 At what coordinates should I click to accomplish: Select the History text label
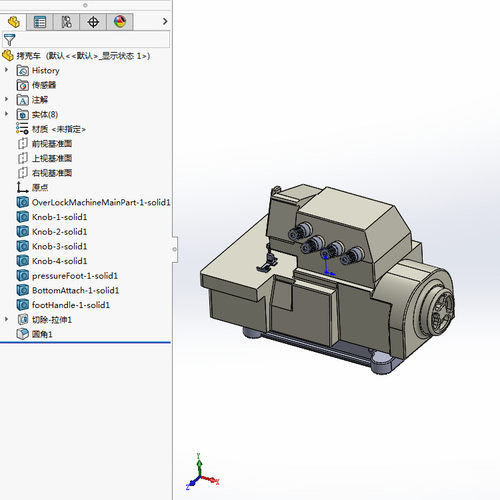pyautogui.click(x=46, y=71)
